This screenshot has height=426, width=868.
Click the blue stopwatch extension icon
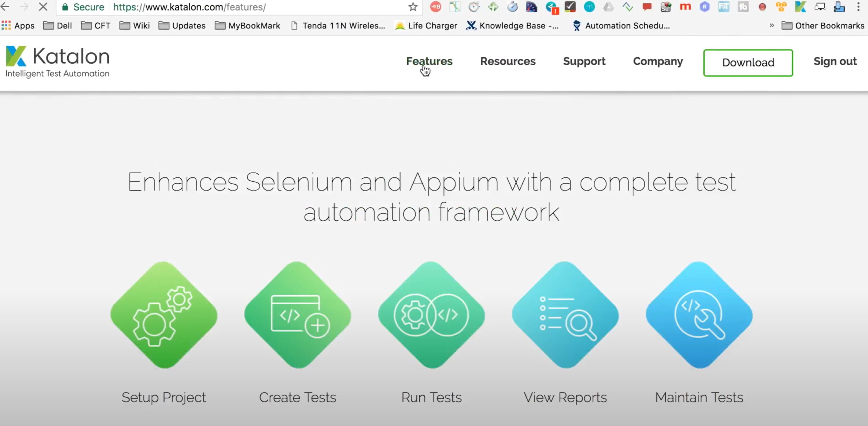[512, 7]
